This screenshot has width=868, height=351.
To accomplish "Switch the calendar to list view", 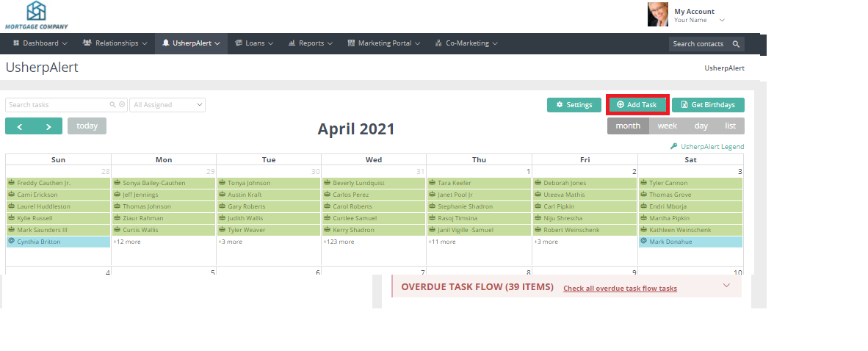I will coord(730,126).
